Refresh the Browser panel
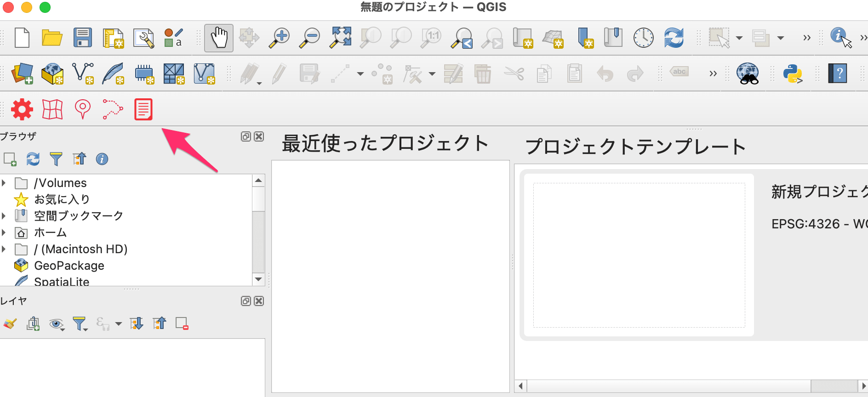The height and width of the screenshot is (397, 868). [x=33, y=159]
